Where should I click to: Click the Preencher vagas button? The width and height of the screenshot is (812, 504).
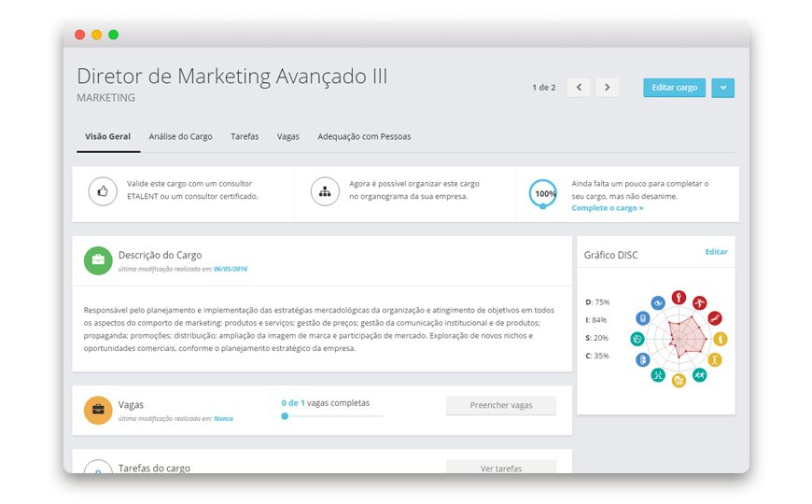point(501,405)
